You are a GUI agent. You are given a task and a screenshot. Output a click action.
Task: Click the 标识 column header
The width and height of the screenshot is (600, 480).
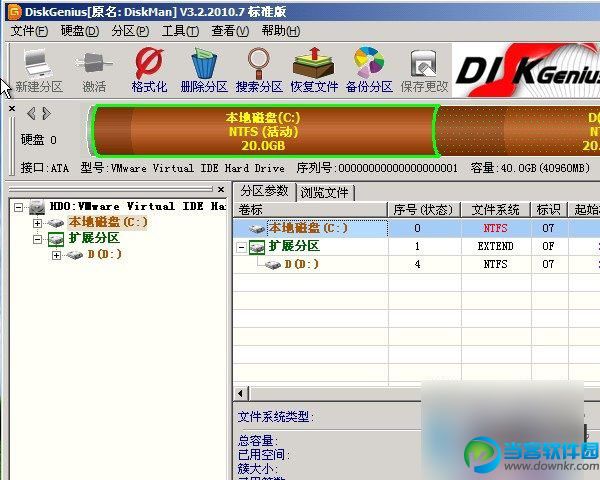[x=548, y=210]
